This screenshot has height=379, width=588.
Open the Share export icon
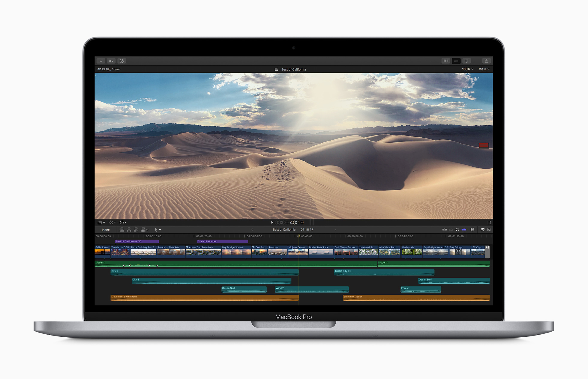pyautogui.click(x=486, y=61)
